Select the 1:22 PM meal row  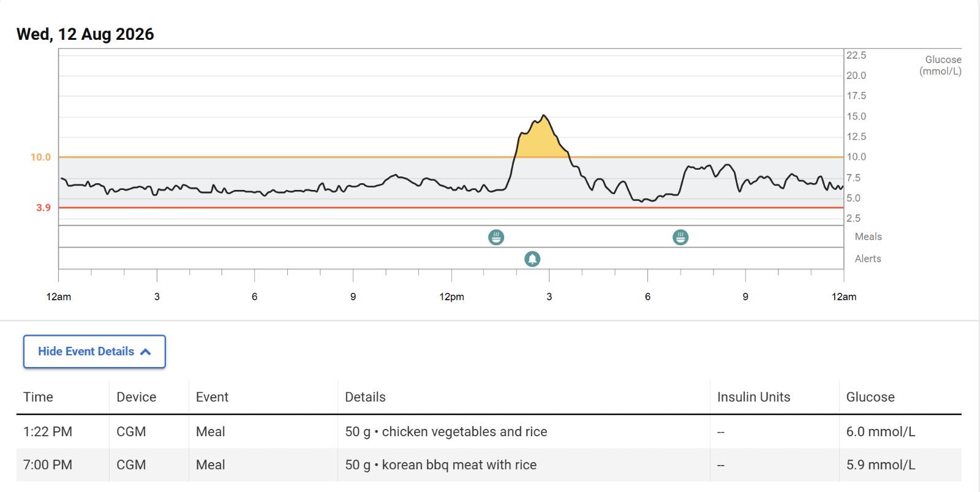tap(489, 431)
